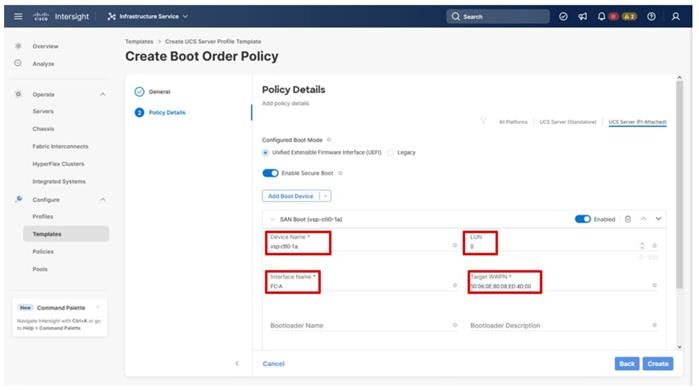The height and width of the screenshot is (390, 699).
Task: Open the hamburger navigation menu
Action: coord(18,16)
